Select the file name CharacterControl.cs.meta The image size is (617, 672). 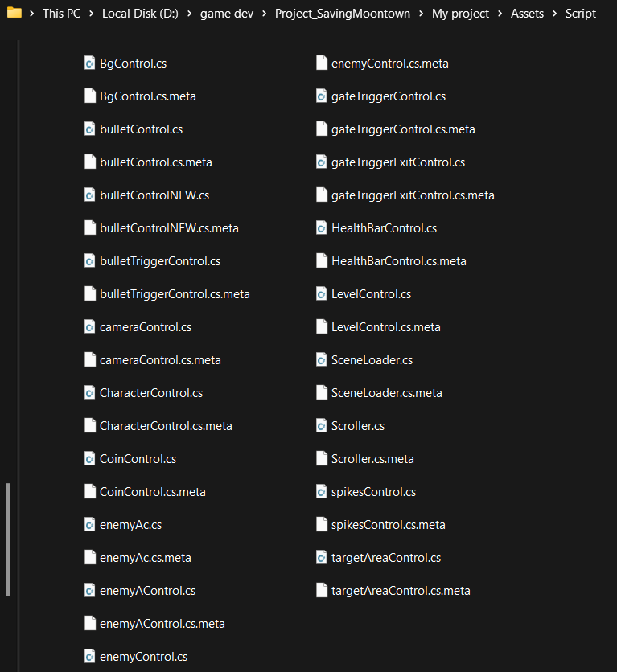(166, 426)
